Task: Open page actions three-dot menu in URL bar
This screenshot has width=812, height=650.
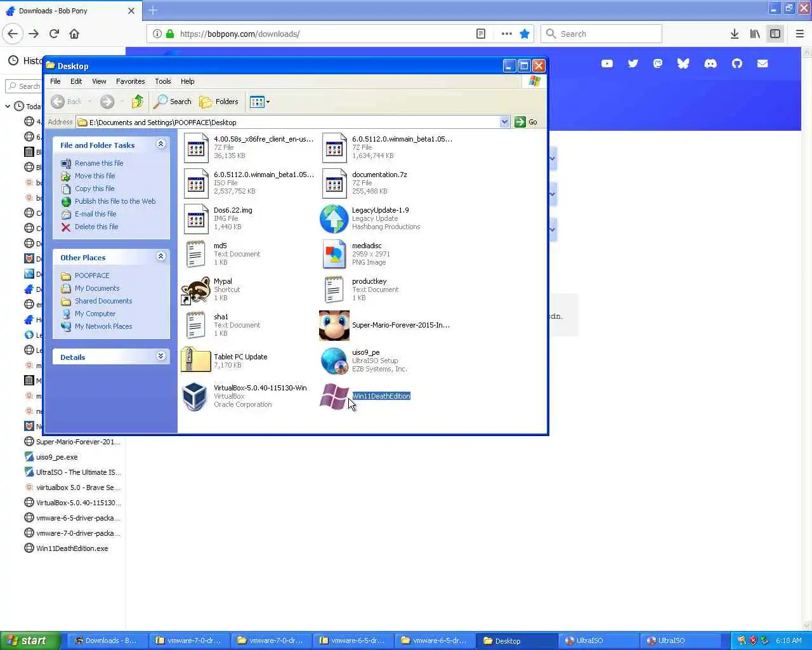Action: pyautogui.click(x=506, y=34)
